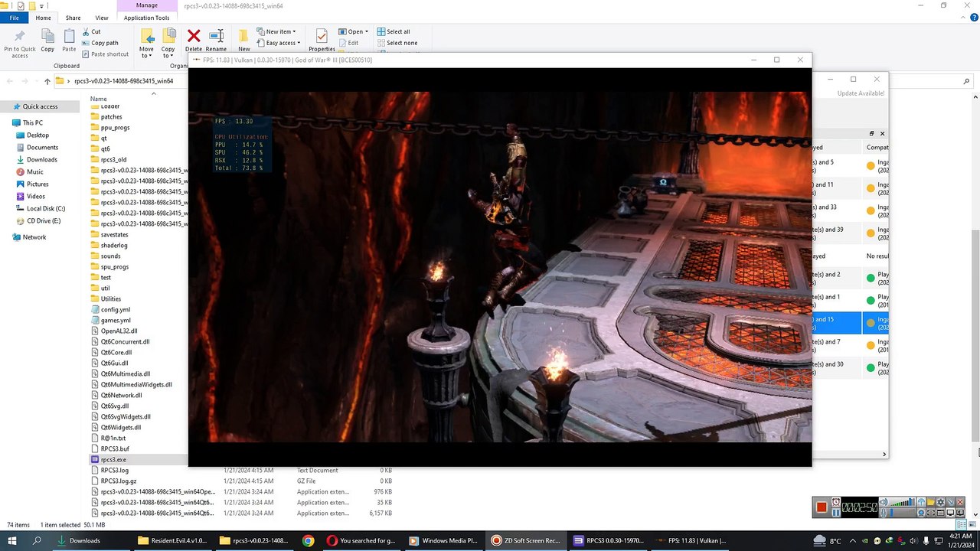Select the config.yml file
The height and width of the screenshot is (551, 980).
click(x=115, y=309)
